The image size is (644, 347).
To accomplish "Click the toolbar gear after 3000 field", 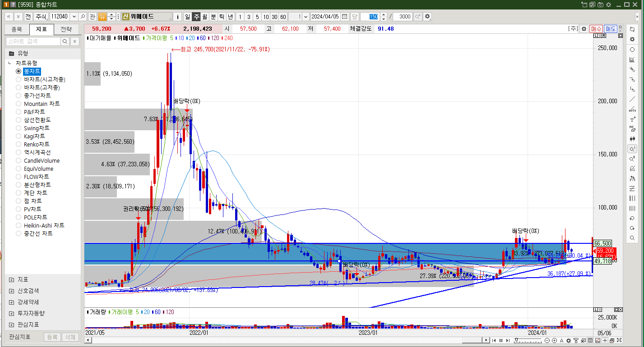I will 427,17.
